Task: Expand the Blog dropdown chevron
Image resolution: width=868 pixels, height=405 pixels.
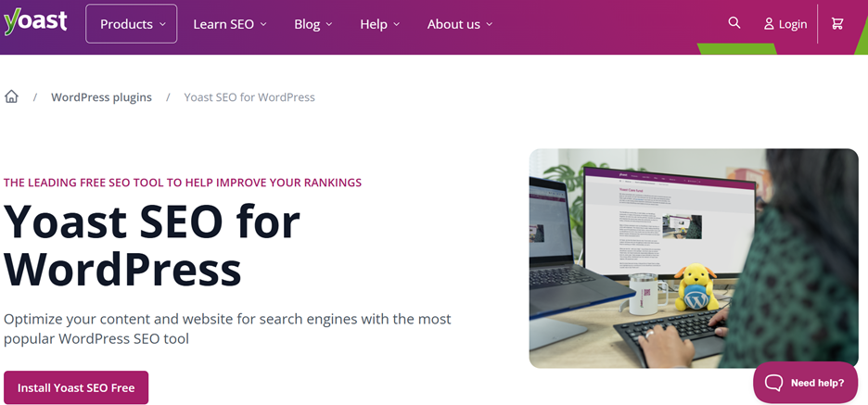Action: (x=329, y=24)
